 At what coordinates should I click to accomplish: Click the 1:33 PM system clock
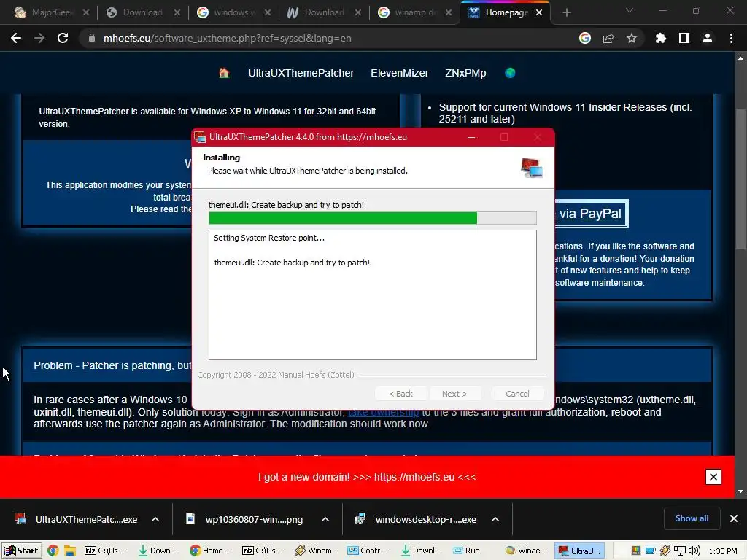(723, 551)
